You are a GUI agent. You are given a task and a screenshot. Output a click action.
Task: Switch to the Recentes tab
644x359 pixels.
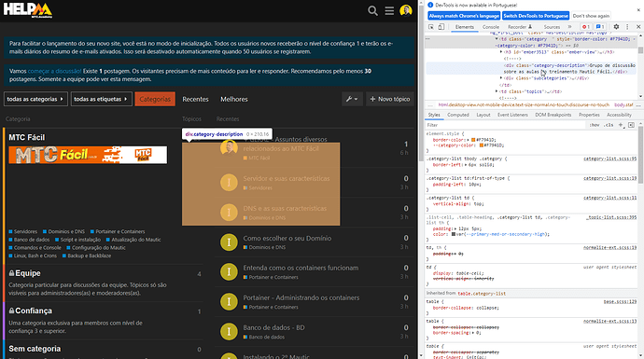pyautogui.click(x=195, y=99)
